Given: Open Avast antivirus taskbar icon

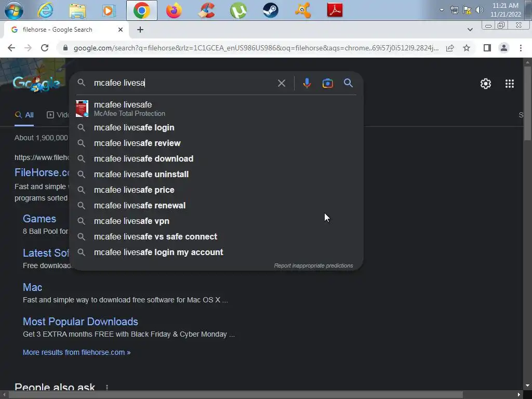Looking at the screenshot, I should coord(303,10).
